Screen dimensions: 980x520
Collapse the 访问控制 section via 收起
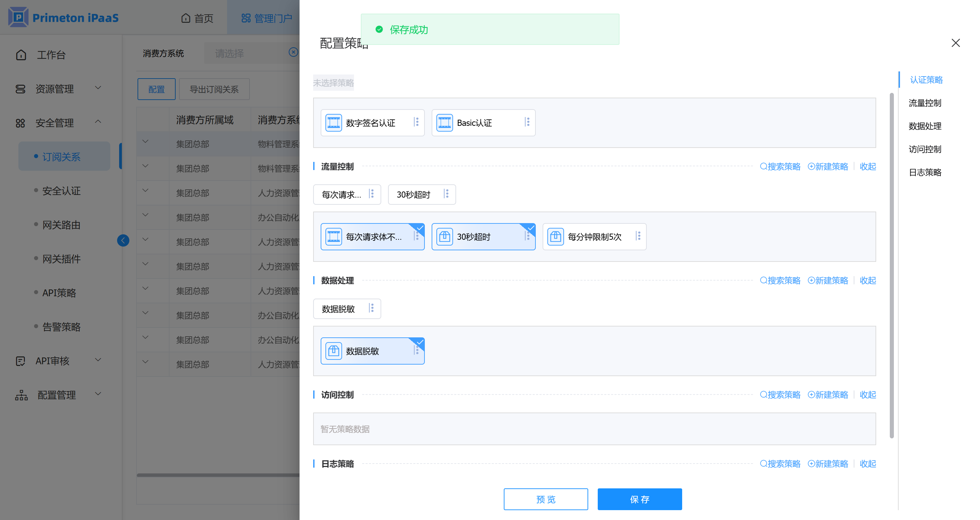coord(867,395)
